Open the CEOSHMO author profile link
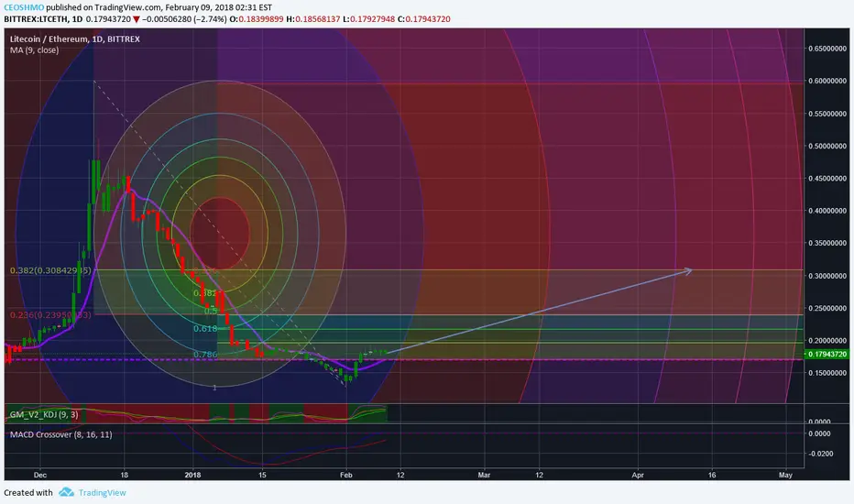Image resolution: width=854 pixels, height=504 pixels. pyautogui.click(x=24, y=7)
